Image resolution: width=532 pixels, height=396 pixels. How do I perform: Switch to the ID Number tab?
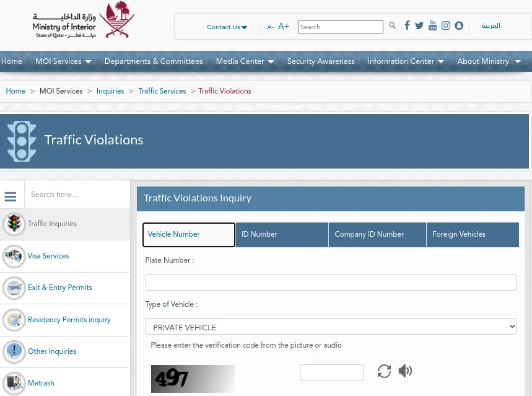(282, 235)
